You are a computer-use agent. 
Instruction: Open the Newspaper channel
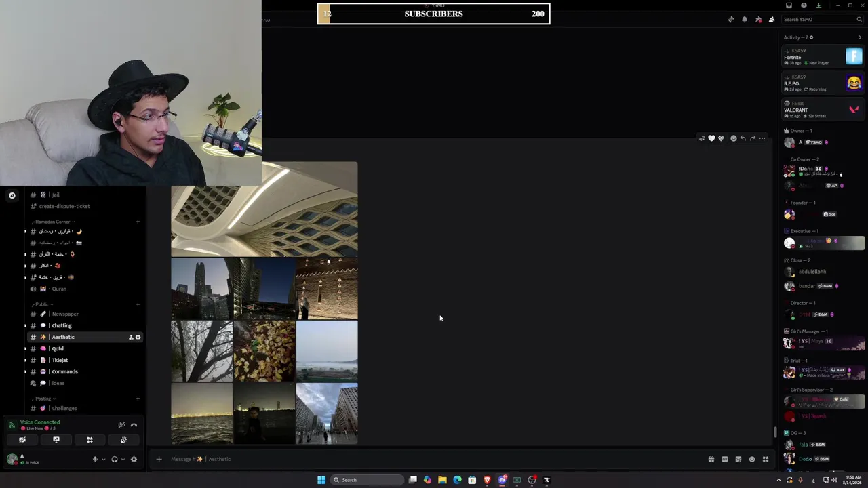coord(84,314)
